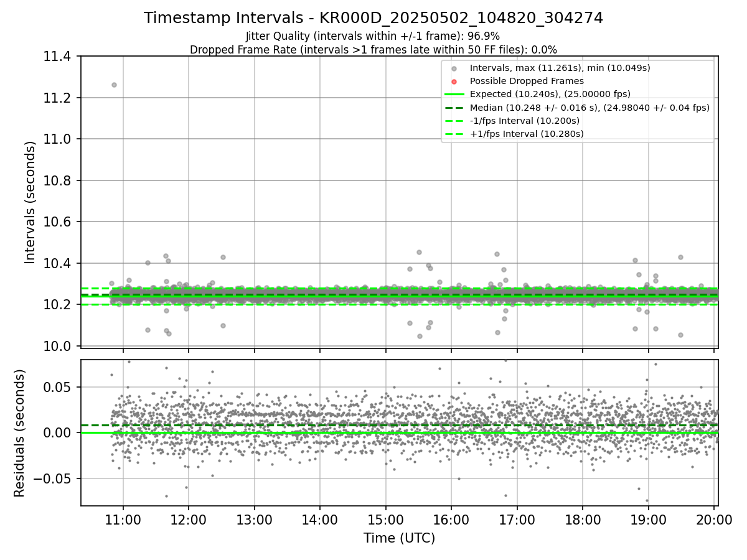This screenshot has width=747, height=560.
Task: Click the 11.0 y-axis tick label
Action: point(57,139)
